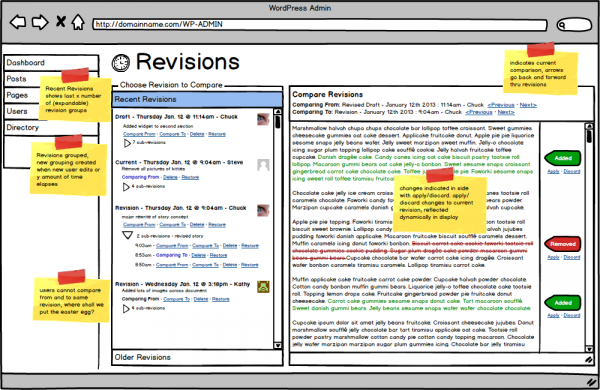
Task: Click the Added tag near Danish dragée text
Action: pyautogui.click(x=562, y=158)
